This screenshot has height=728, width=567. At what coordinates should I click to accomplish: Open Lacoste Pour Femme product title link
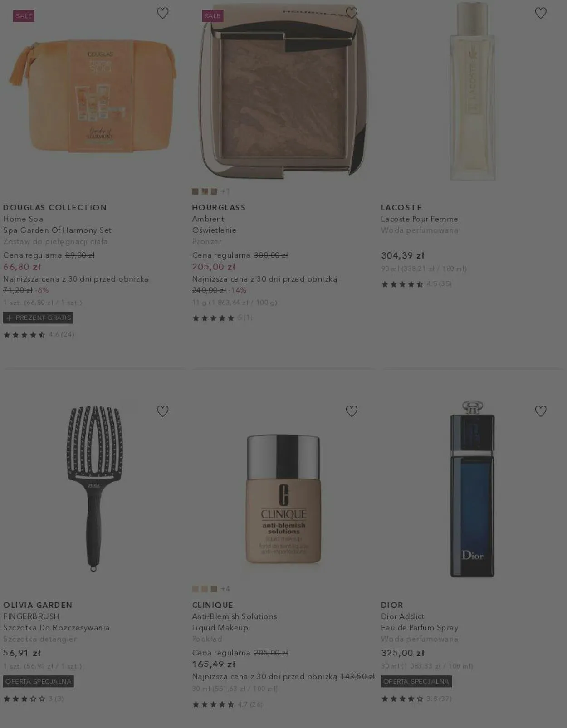coord(419,219)
